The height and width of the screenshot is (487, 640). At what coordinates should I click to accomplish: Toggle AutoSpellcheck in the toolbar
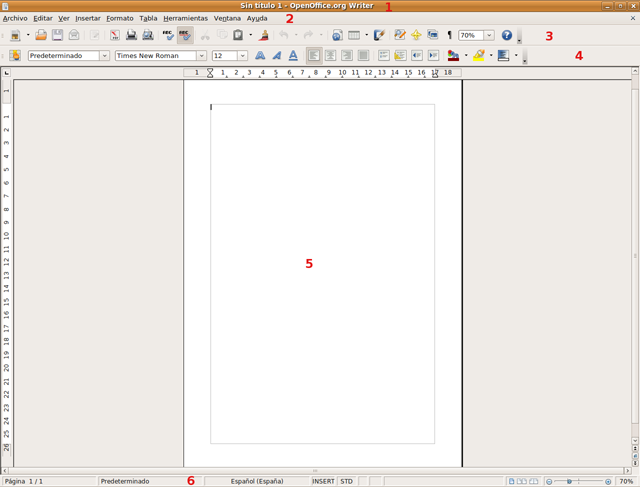coord(185,36)
